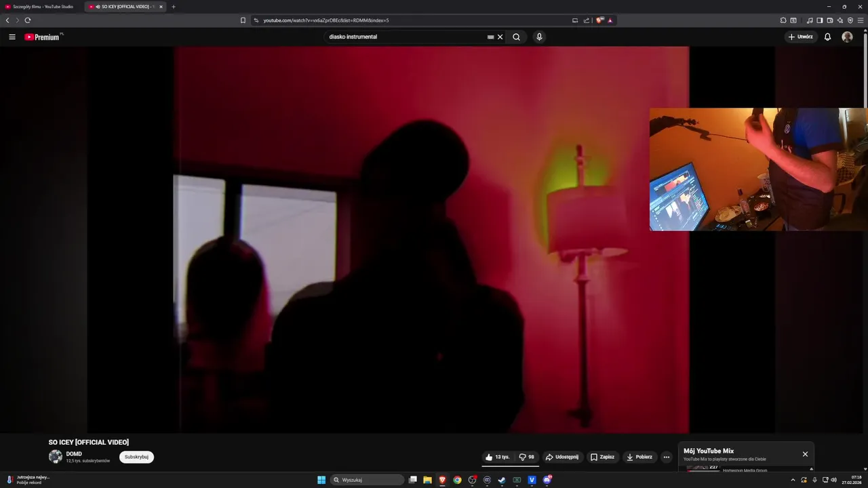Image resolution: width=868 pixels, height=488 pixels.
Task: Click the search magnifier button
Action: tap(516, 37)
